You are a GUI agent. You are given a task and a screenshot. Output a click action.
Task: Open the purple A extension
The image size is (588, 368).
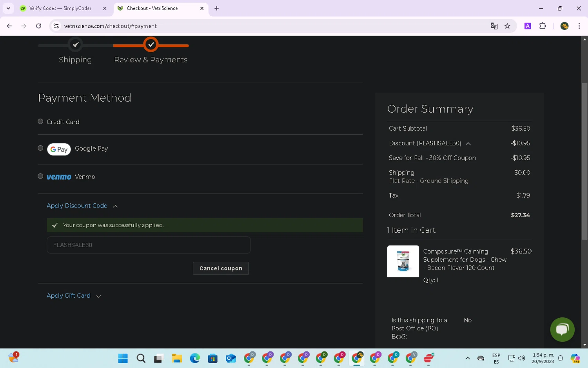528,26
